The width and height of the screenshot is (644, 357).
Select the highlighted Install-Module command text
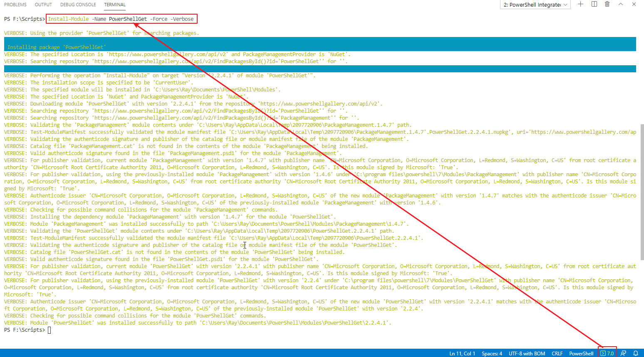coord(121,19)
